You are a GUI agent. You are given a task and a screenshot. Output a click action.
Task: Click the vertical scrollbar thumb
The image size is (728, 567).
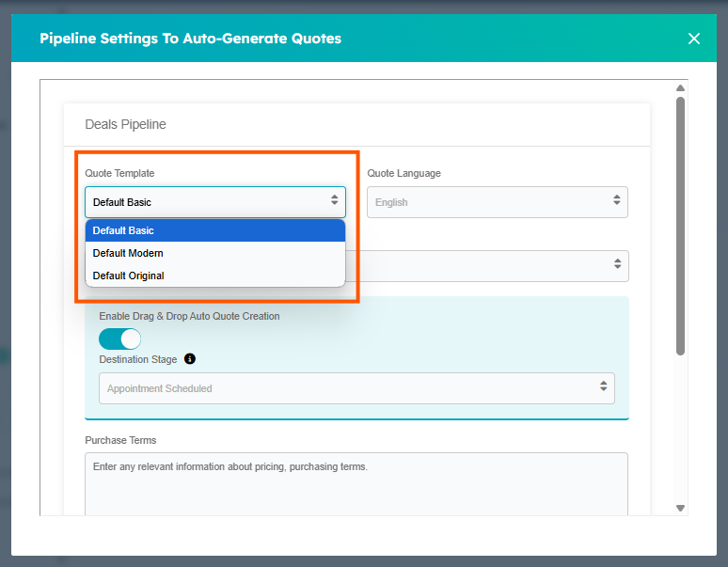coord(680,226)
